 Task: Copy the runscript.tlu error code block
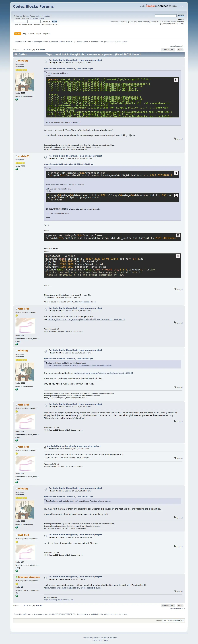point(176,196)
